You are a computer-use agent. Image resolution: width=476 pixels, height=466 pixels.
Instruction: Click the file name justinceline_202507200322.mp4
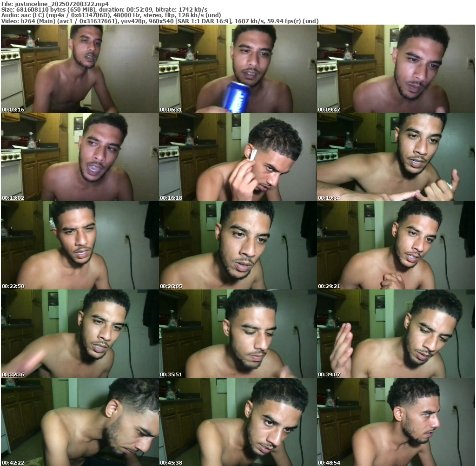(62, 4)
